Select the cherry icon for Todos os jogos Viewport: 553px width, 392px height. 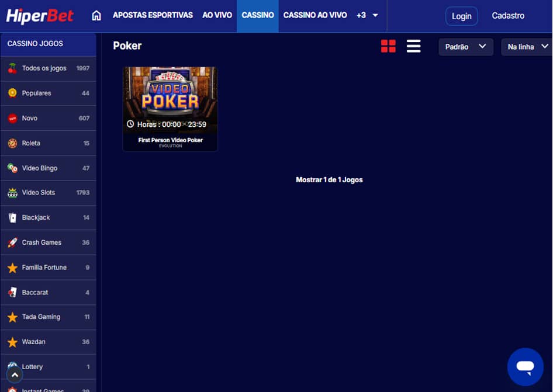click(x=13, y=68)
